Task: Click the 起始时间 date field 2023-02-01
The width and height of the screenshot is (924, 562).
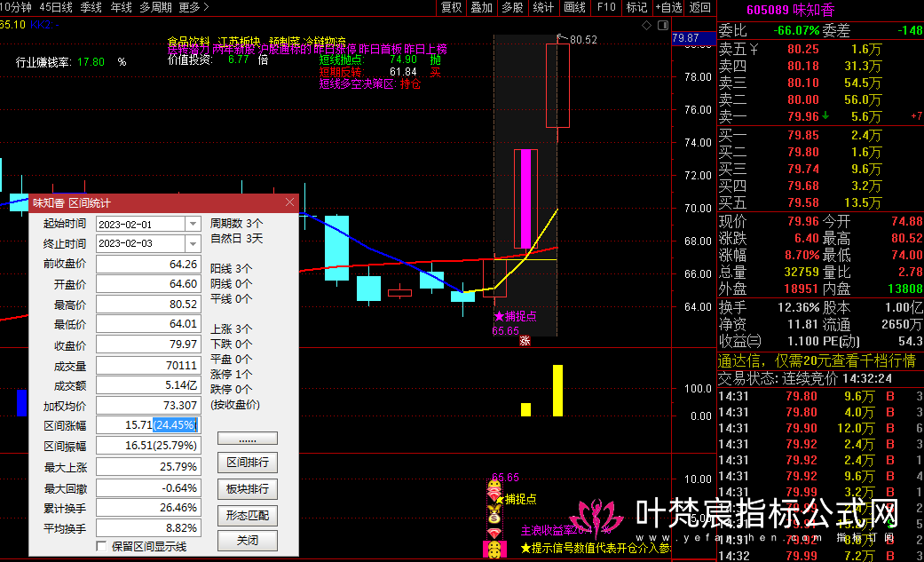Action: click(141, 224)
